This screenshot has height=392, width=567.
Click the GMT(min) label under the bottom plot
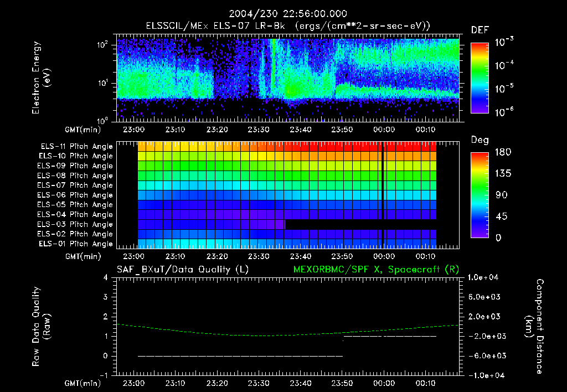(83, 383)
